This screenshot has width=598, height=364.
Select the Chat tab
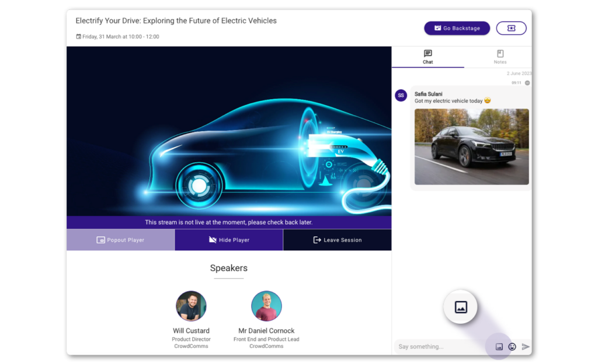pyautogui.click(x=427, y=57)
